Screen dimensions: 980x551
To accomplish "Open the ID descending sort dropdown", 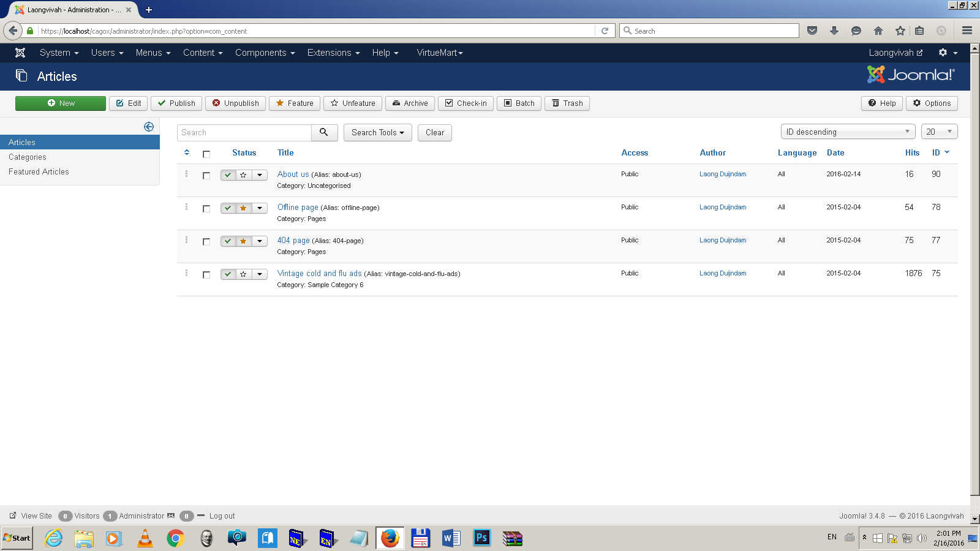I will (848, 132).
